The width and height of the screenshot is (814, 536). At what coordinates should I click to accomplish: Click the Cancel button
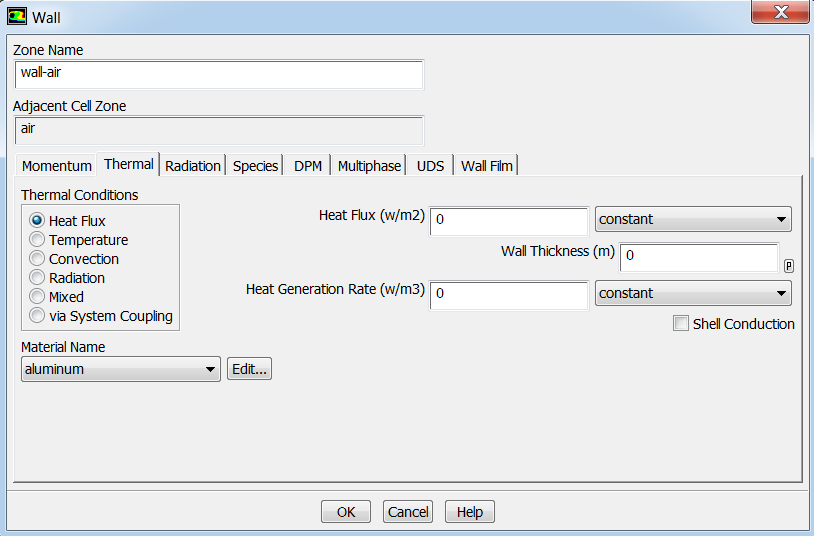pyautogui.click(x=408, y=512)
